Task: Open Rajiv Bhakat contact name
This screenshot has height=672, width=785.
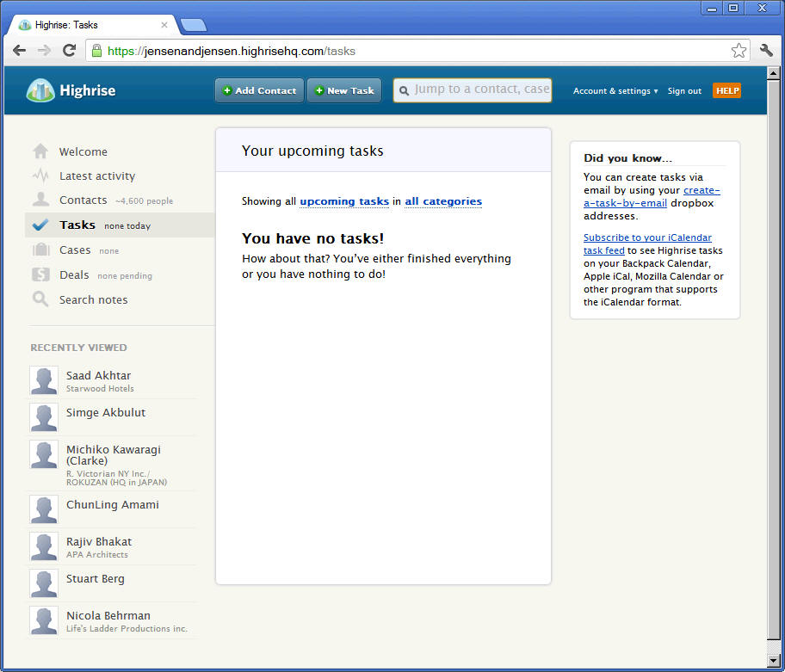Action: click(99, 541)
